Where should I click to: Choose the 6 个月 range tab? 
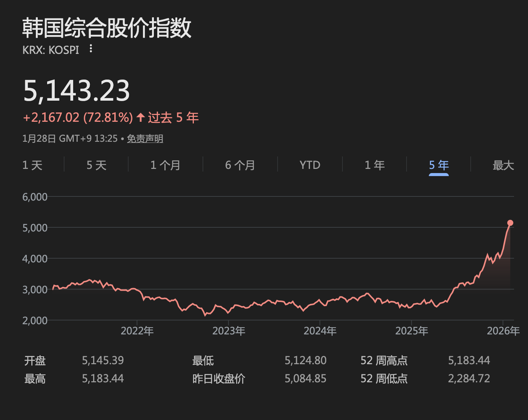pyautogui.click(x=240, y=165)
